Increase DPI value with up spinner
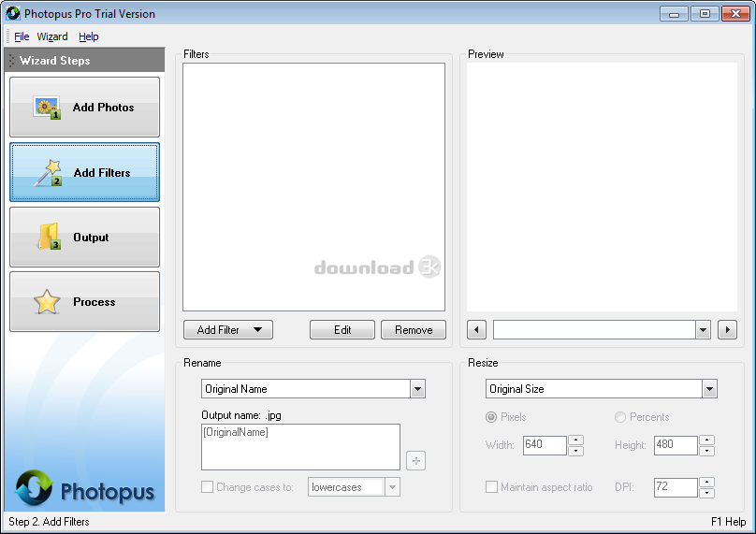 (706, 482)
